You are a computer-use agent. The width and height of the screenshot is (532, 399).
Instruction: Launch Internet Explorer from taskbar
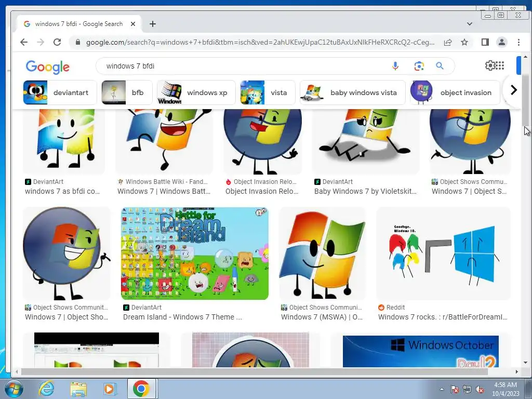pos(46,389)
